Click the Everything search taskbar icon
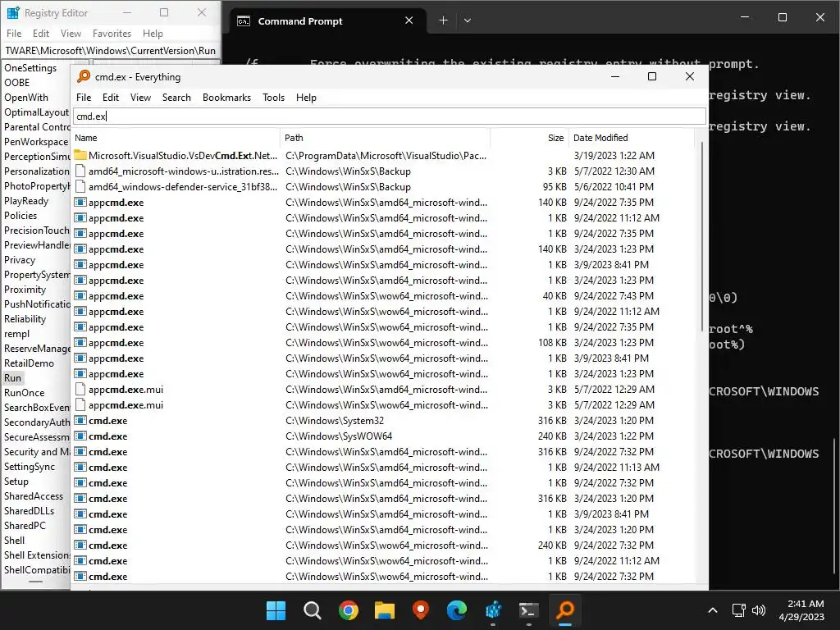 (x=565, y=609)
